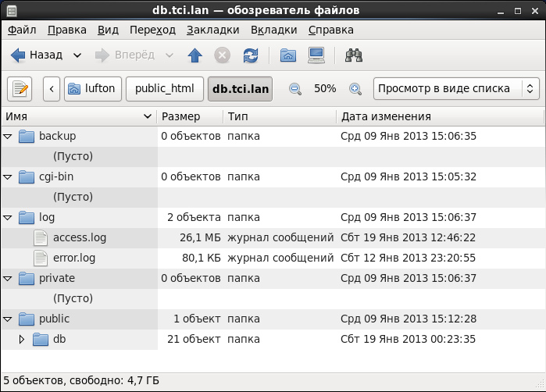
Task: Expand the db folder triangle
Action: (22, 339)
